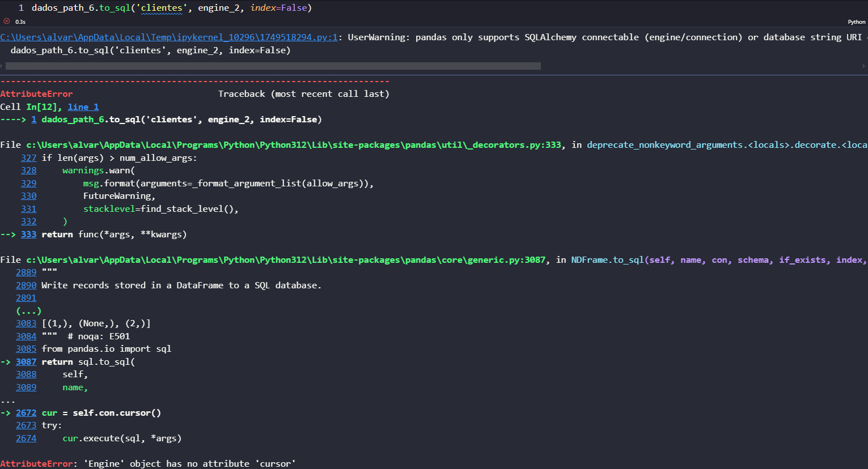Click 'Write records stored in a DataFrame' docstring line

(x=181, y=285)
